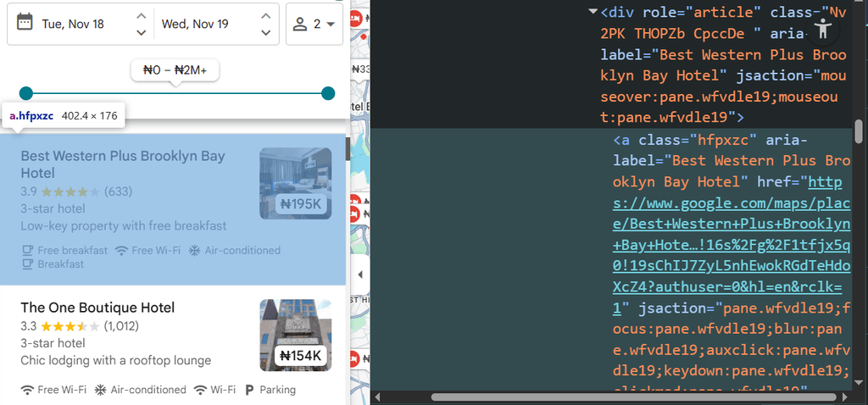Click the Parking icon under The One Boutique Hotel
This screenshot has width=868, height=405.
click(x=249, y=390)
